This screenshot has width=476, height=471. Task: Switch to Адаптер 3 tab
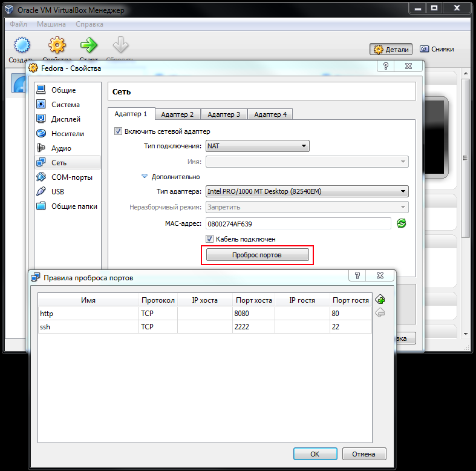pyautogui.click(x=224, y=114)
